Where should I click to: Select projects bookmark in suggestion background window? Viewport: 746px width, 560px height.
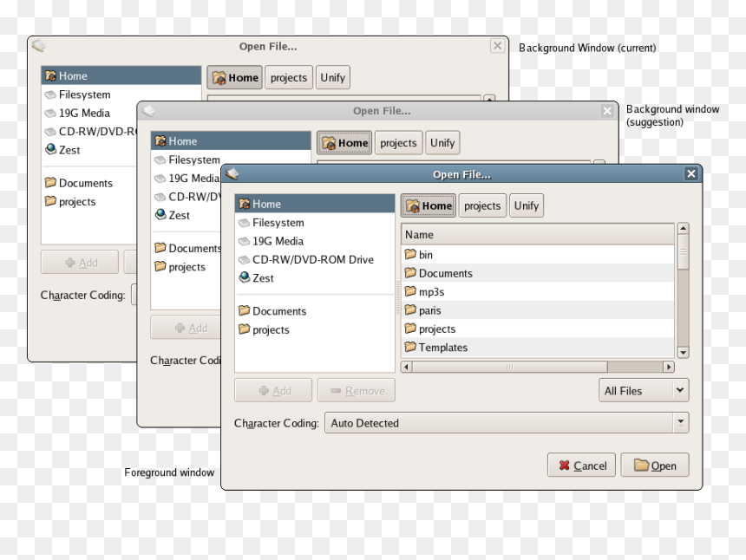(x=186, y=267)
